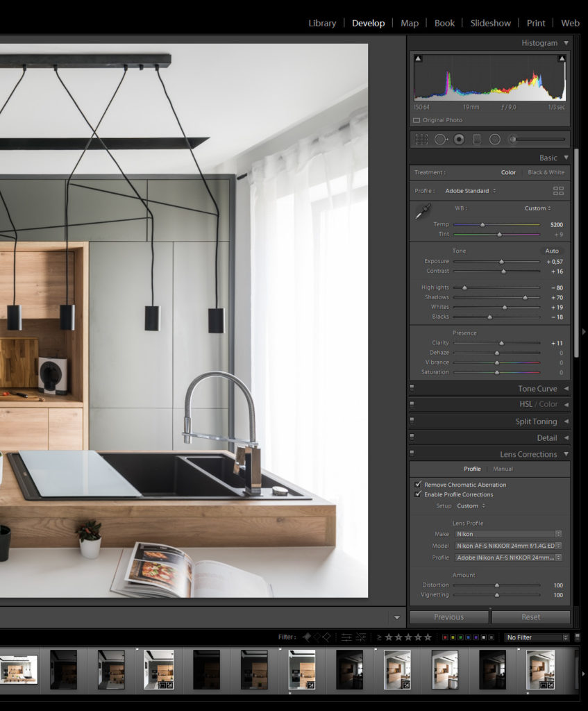Select the Crop Overlay tool
Screen dimensions: 588x711
point(421,140)
